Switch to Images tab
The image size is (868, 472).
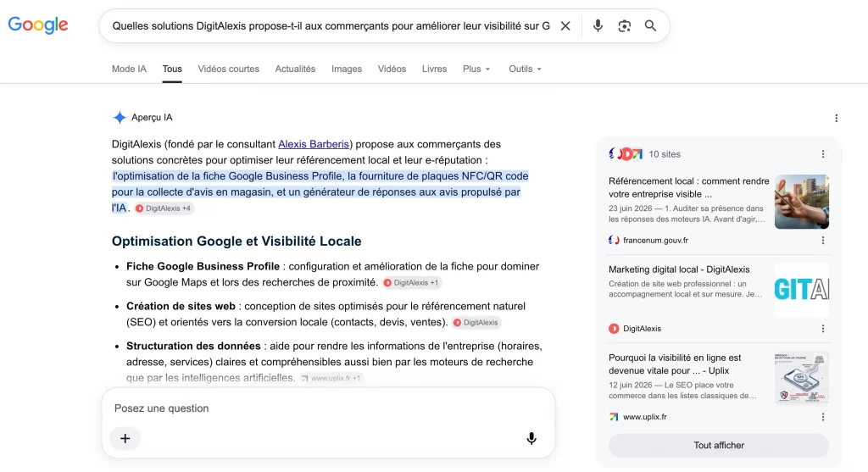[x=347, y=69]
